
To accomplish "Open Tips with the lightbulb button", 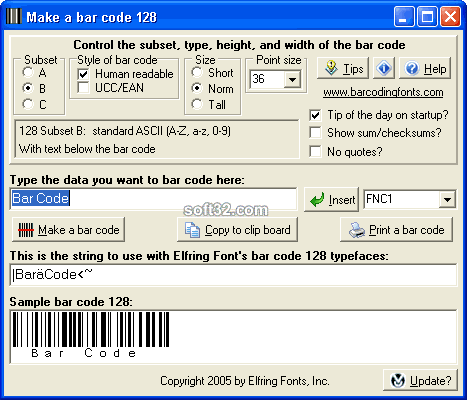I will click(x=343, y=68).
